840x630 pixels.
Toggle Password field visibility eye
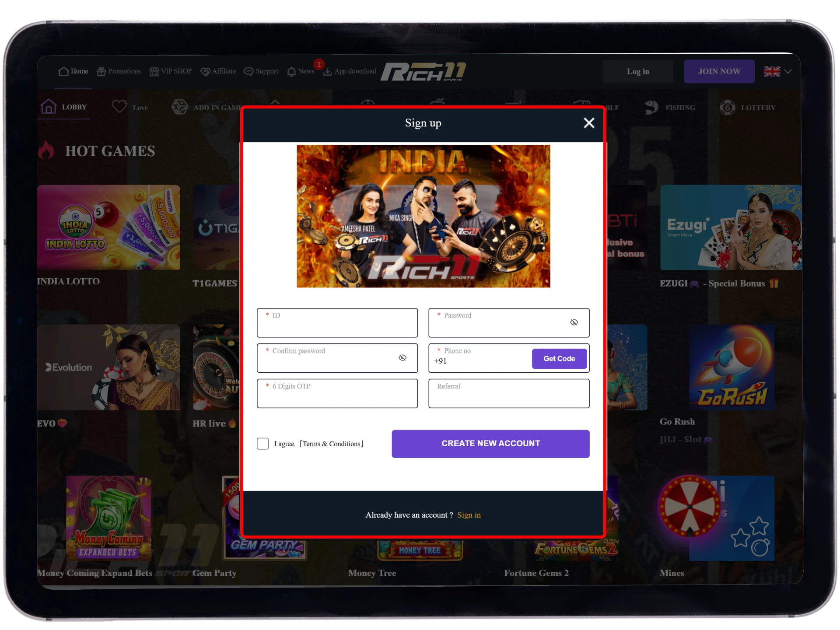coord(574,322)
